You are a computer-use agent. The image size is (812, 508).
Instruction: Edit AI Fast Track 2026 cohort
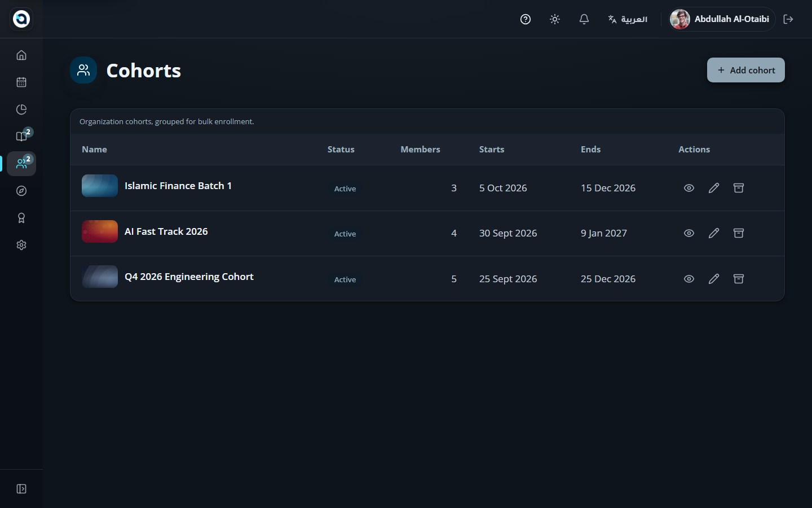(x=714, y=233)
